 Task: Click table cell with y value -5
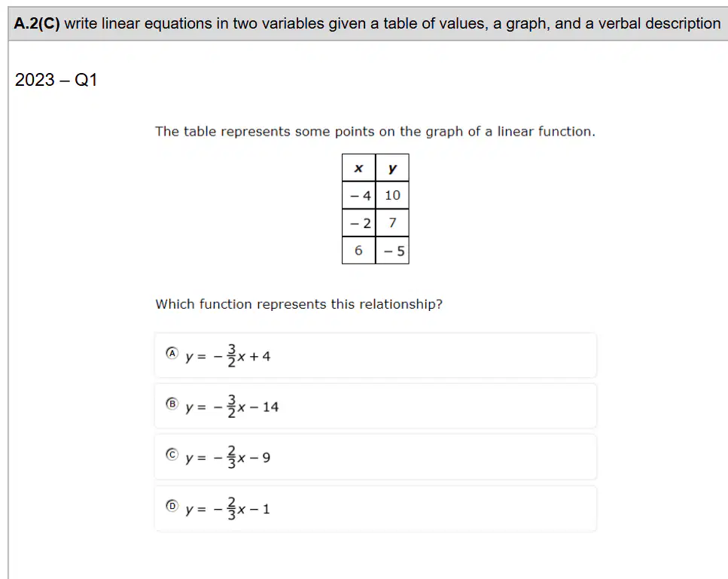392,250
